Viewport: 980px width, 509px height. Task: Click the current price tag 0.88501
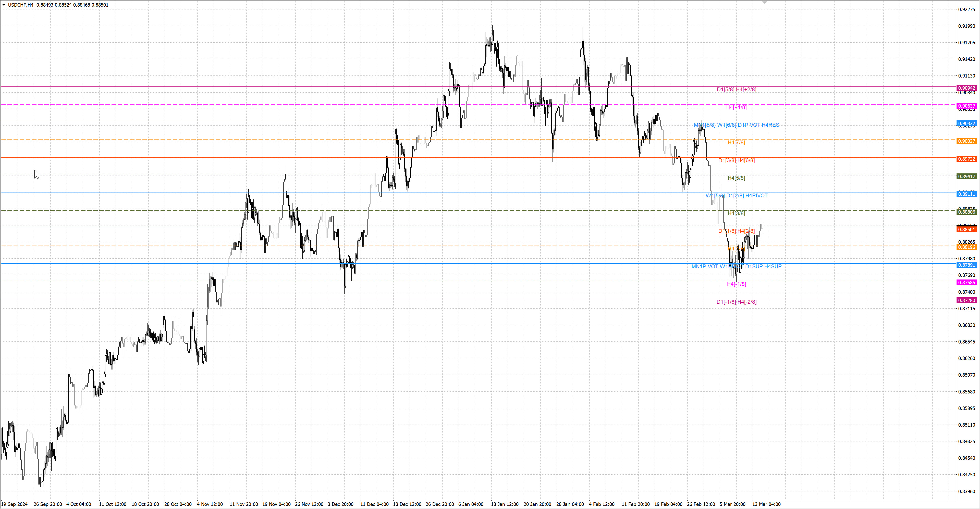click(x=966, y=230)
